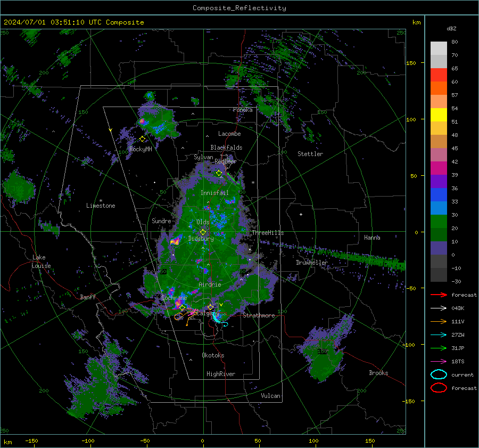The image size is (479, 448).
Task: Click the Blackfalds label
Action: (x=226, y=148)
